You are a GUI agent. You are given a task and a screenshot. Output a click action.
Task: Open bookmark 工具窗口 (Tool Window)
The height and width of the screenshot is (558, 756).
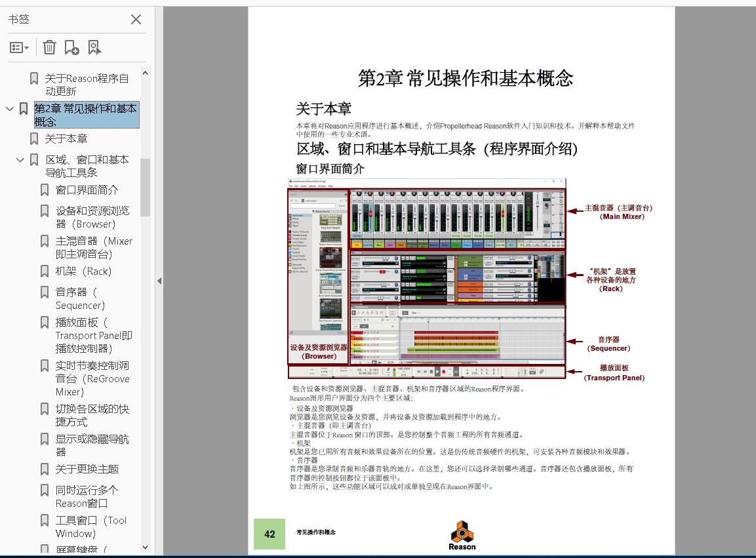(x=90, y=527)
